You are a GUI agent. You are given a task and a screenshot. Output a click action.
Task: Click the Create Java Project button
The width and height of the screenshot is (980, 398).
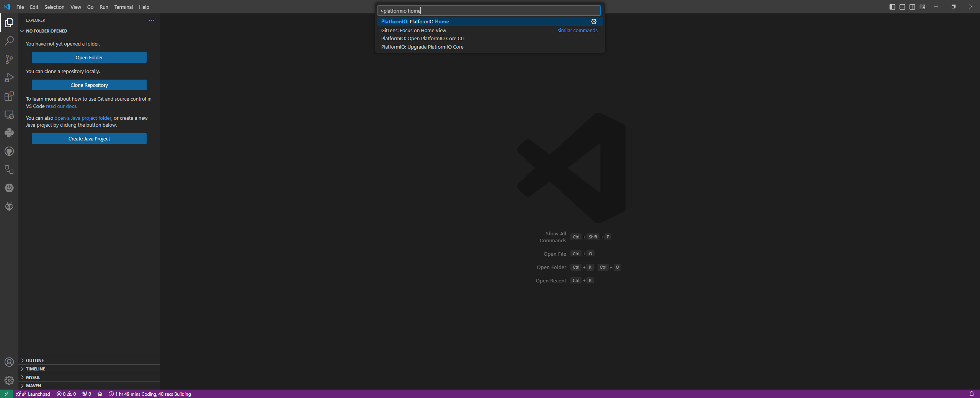[x=89, y=139]
